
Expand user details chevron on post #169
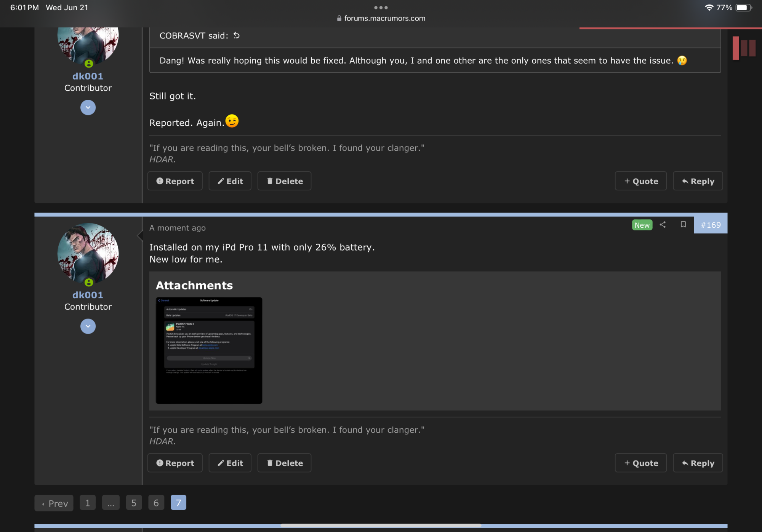pos(88,326)
